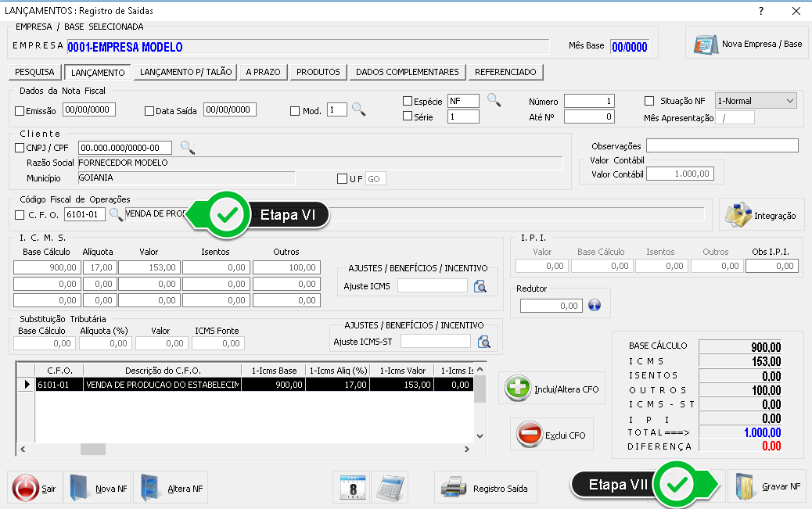Open the calculator icon button
The width and height of the screenshot is (812, 509).
(390, 487)
